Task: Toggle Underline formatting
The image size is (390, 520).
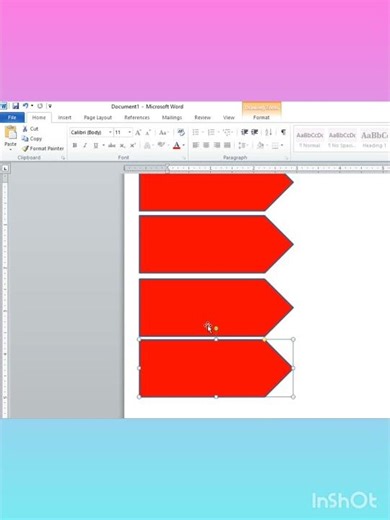Action: tap(96, 145)
